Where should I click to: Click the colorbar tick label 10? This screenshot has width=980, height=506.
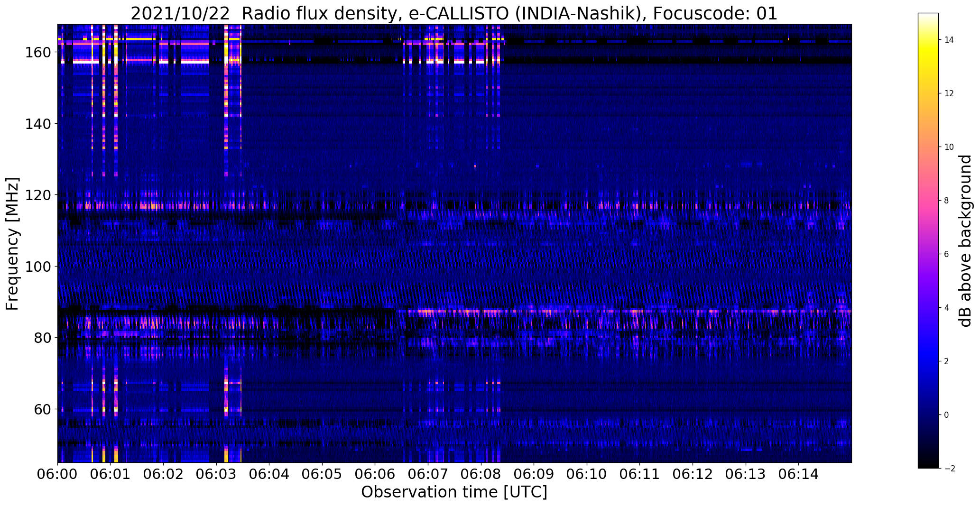949,147
